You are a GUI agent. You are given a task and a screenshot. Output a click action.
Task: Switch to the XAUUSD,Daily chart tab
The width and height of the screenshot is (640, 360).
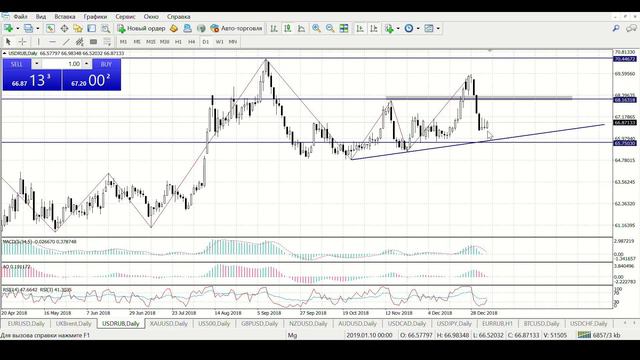[169, 324]
